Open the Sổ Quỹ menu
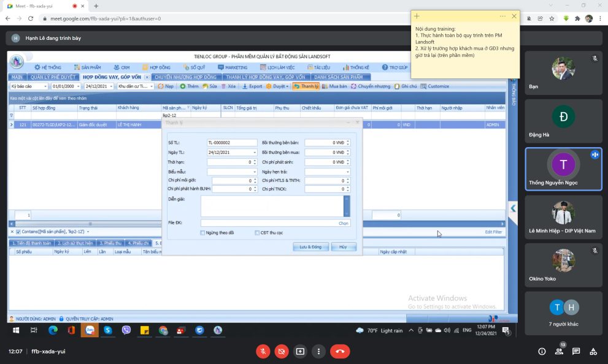 click(194, 67)
